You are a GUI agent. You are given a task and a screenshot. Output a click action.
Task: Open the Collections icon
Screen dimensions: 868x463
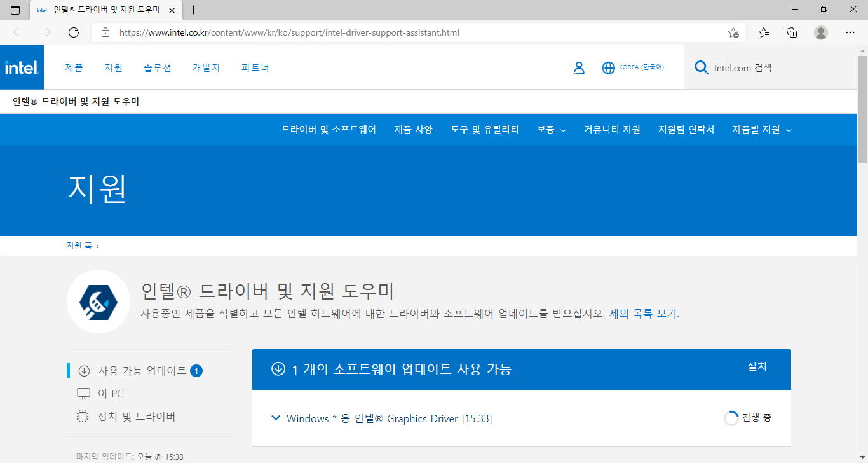click(x=792, y=32)
